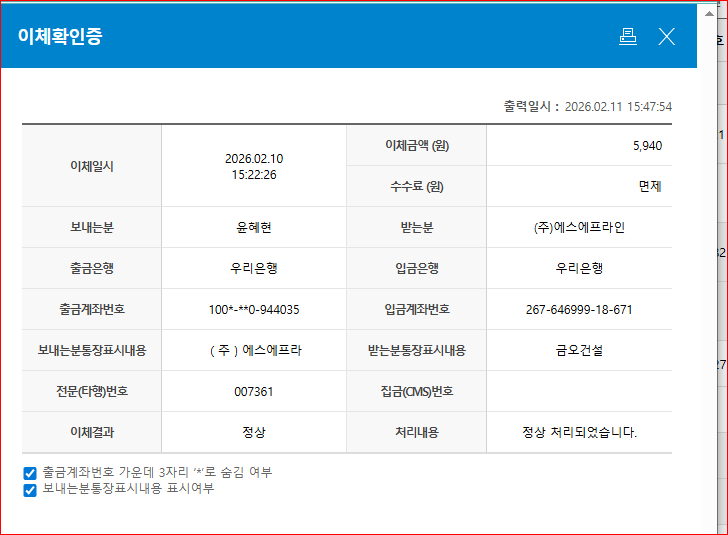Click masked withdrawal account 100*-**0-944035
This screenshot has width=728, height=535.
[x=253, y=309]
